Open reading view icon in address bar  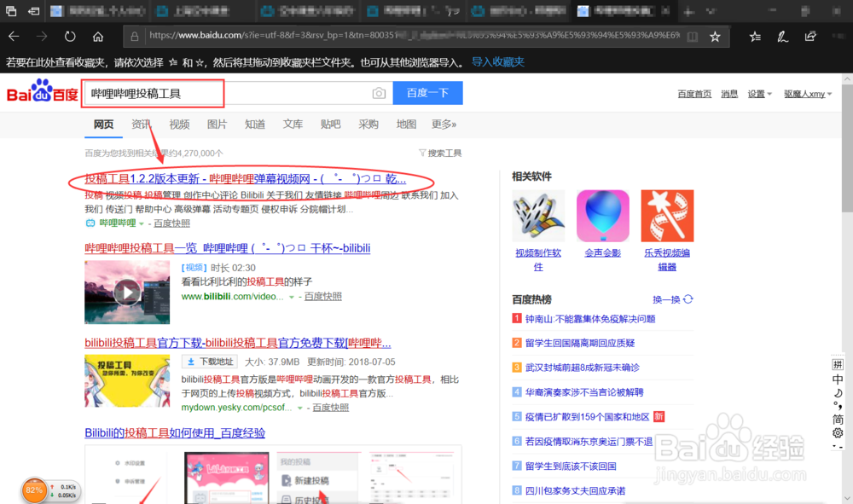click(693, 37)
